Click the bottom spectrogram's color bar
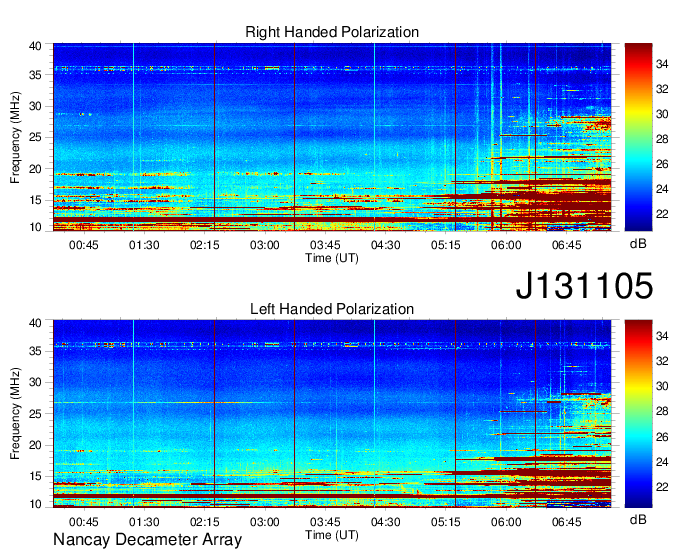Viewport: 680px width, 552px height. tap(638, 414)
